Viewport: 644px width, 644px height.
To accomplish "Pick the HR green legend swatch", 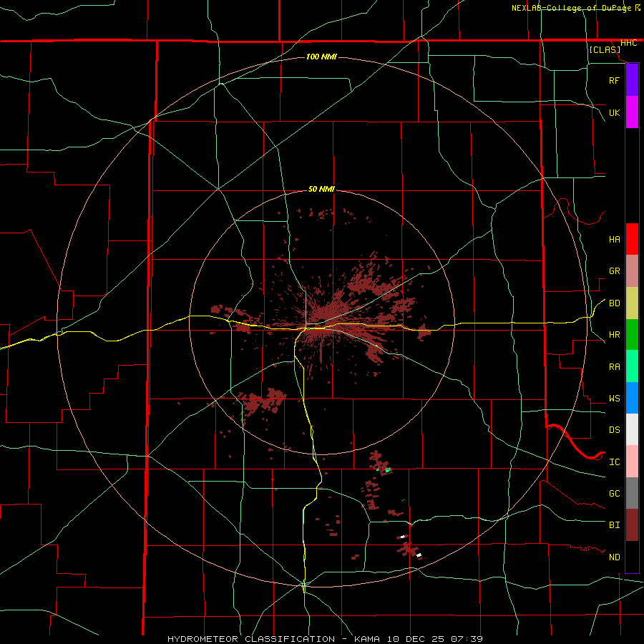I will pyautogui.click(x=632, y=335).
